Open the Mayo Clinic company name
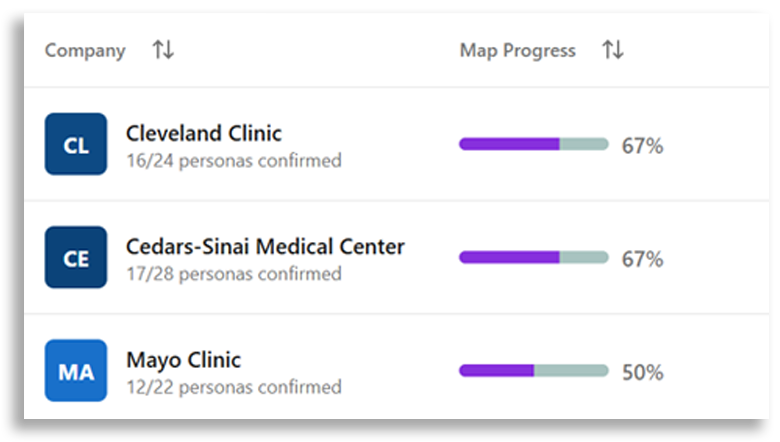This screenshot has height=442, width=780. 184,360
